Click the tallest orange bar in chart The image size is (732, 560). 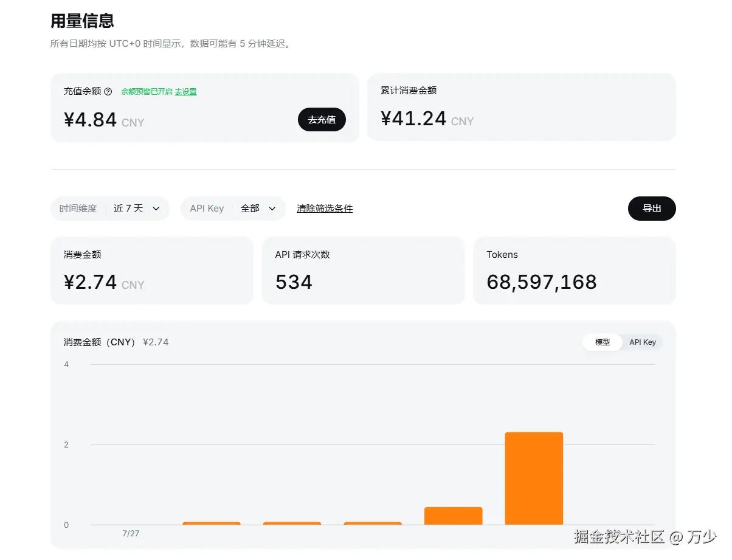pyautogui.click(x=534, y=479)
